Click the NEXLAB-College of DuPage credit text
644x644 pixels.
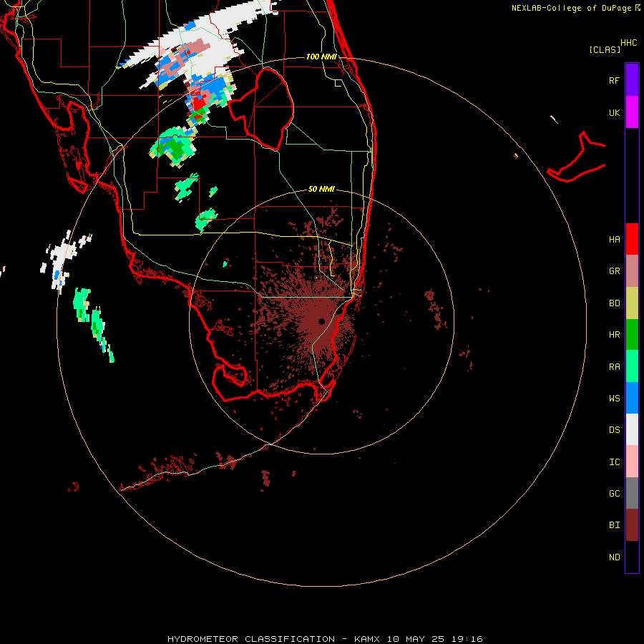571,8
